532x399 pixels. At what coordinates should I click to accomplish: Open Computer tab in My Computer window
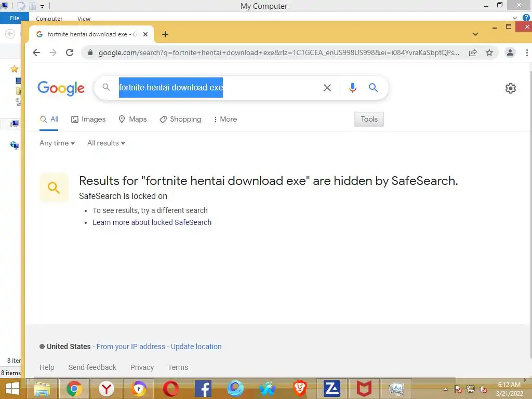click(49, 19)
